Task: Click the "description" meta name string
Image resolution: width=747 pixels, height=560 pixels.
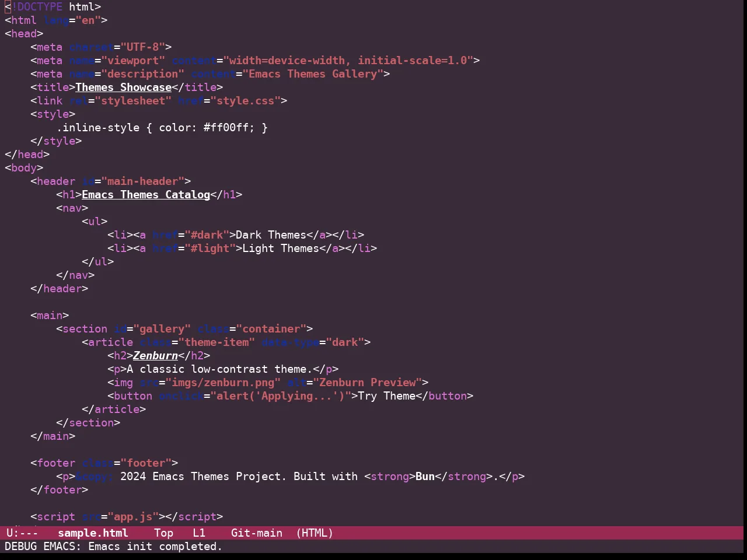Action: point(143,74)
